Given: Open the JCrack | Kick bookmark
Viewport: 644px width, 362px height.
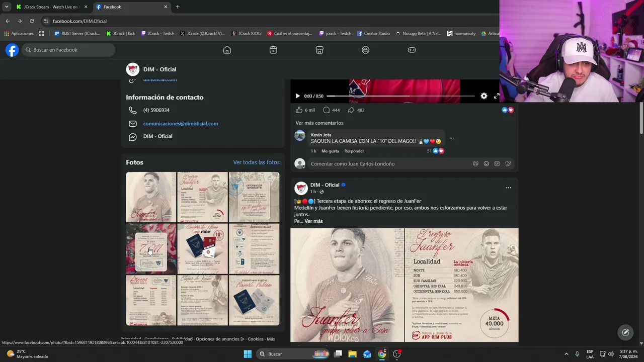Looking at the screenshot, I should 121,34.
